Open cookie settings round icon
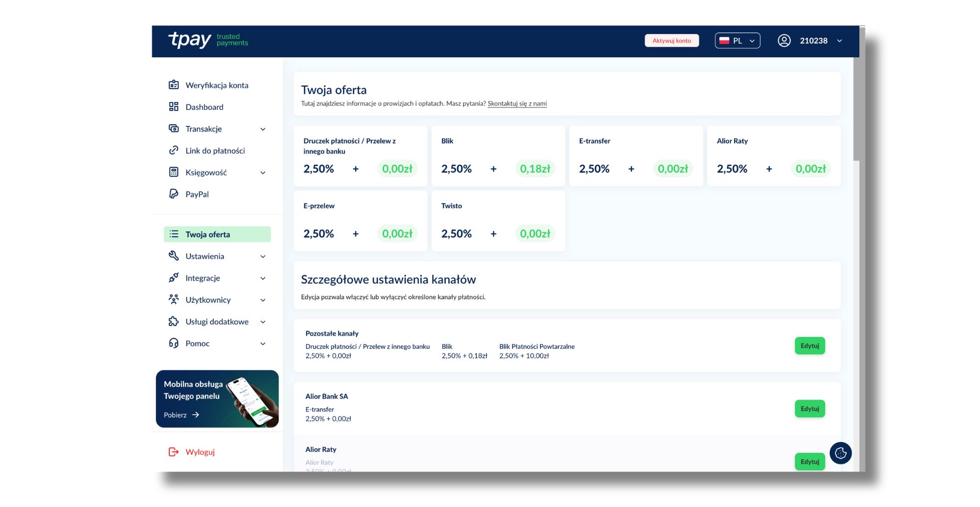980x507 pixels. pos(840,453)
